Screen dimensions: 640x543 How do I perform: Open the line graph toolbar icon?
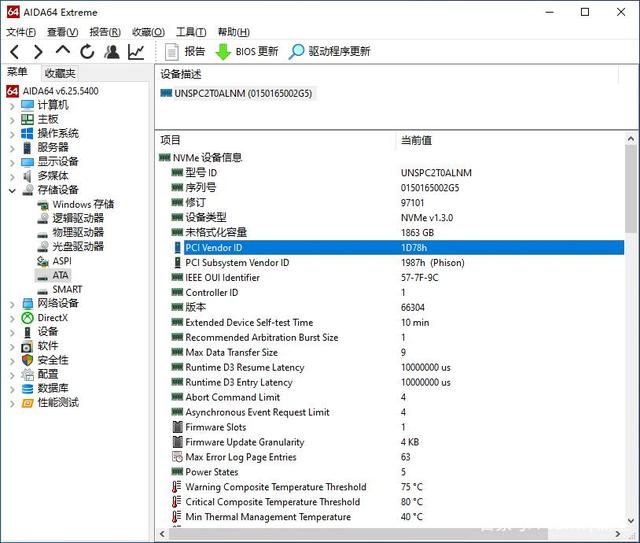coord(136,52)
